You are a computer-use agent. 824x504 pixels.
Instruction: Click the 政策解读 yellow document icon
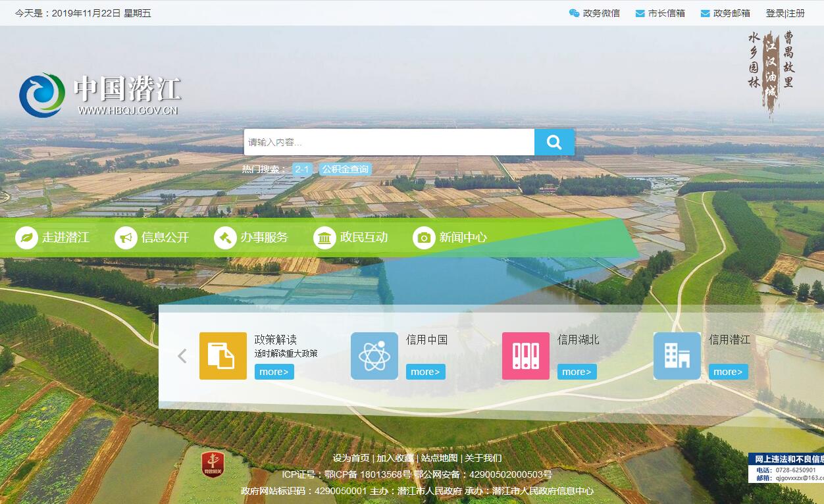point(223,356)
